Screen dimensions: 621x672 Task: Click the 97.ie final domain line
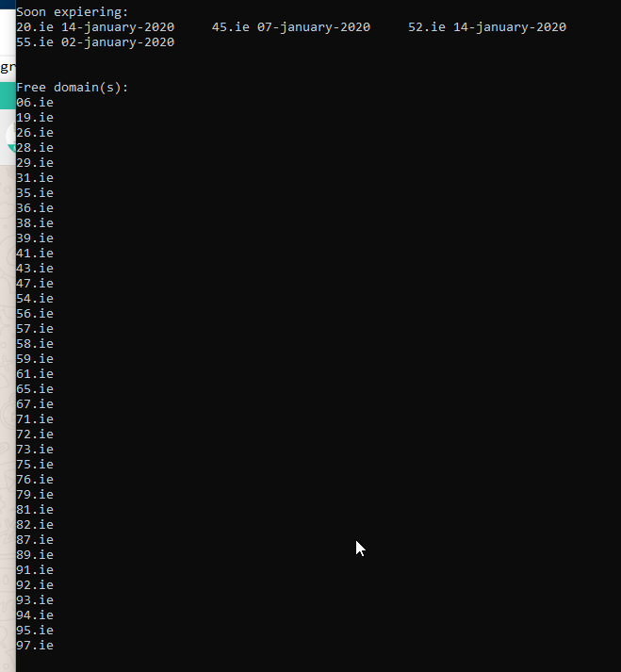tap(35, 646)
